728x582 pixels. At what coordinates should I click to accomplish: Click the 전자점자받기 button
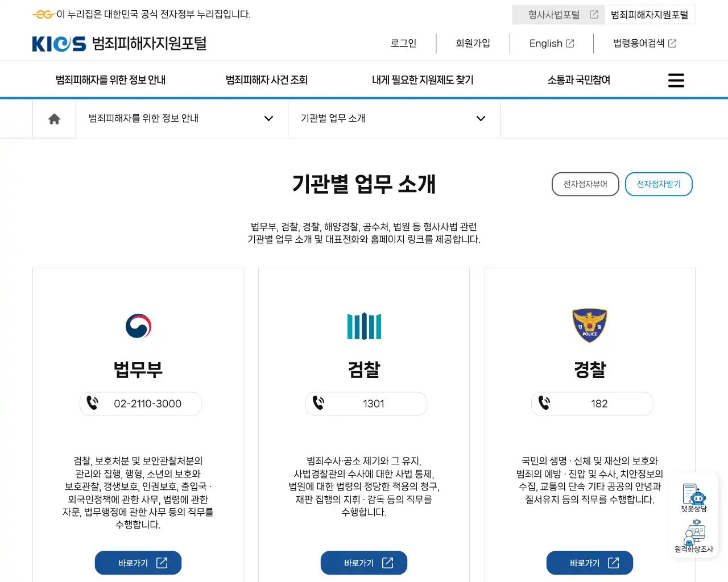pos(659,184)
